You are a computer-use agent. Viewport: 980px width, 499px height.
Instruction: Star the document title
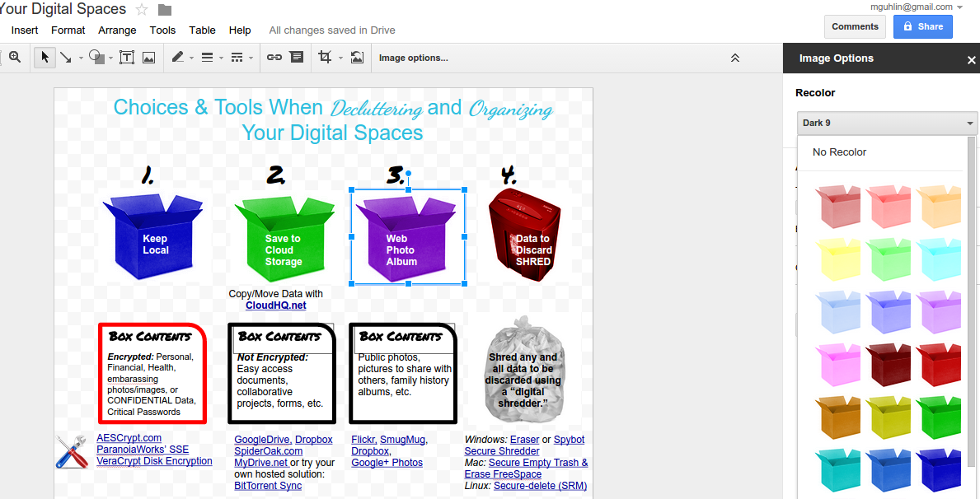coord(142,10)
